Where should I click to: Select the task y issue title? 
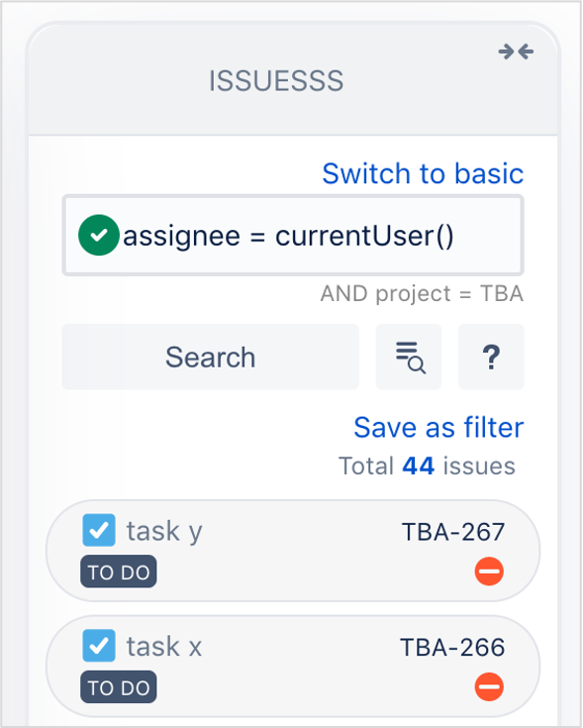164,532
